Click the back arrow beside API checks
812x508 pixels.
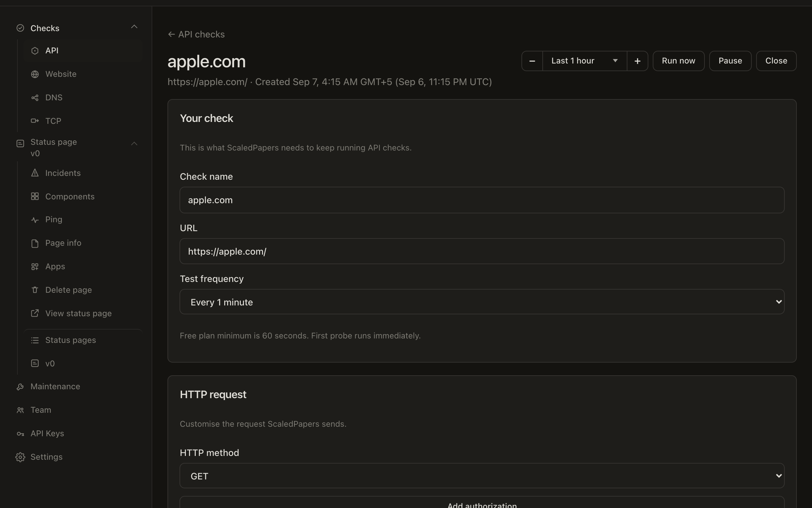click(172, 35)
